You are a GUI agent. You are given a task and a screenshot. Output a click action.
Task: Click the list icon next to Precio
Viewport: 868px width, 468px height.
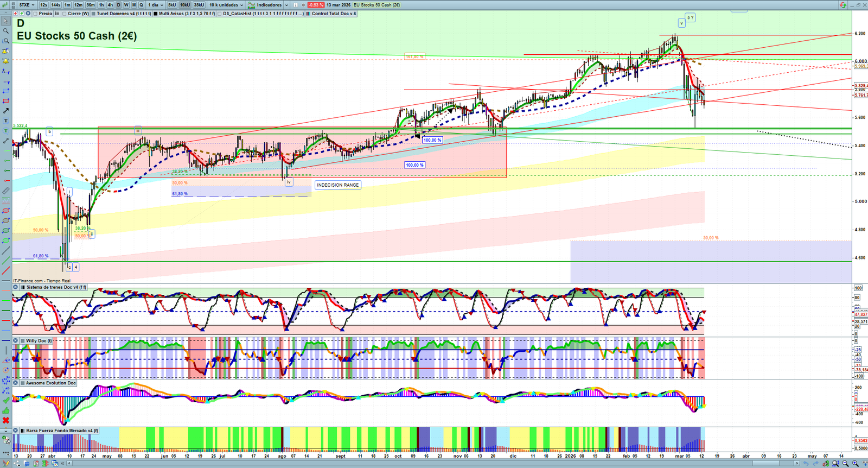(x=57, y=14)
